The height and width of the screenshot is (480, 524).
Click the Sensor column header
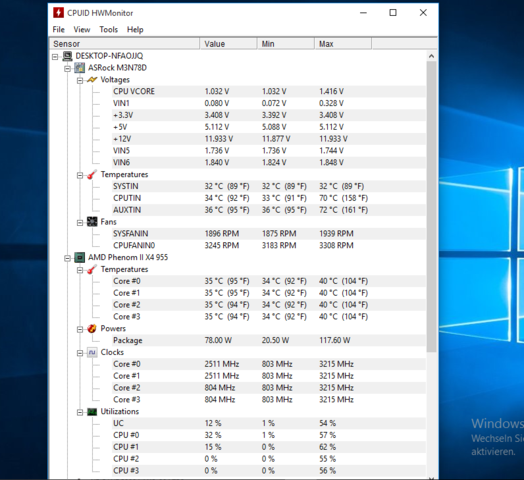coord(124,44)
